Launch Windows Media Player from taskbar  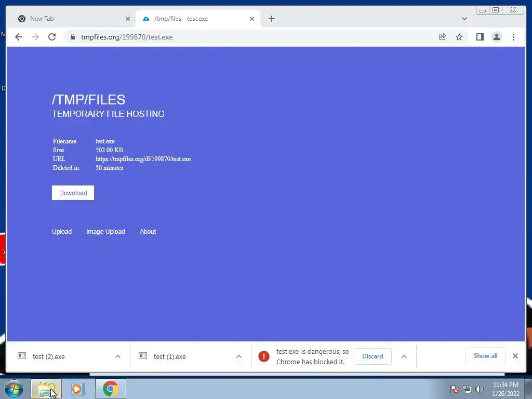78,389
